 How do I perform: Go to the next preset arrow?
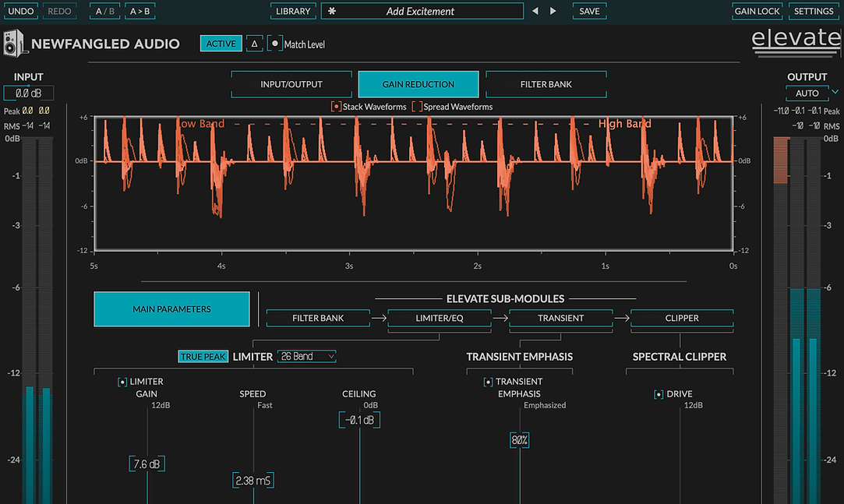553,12
